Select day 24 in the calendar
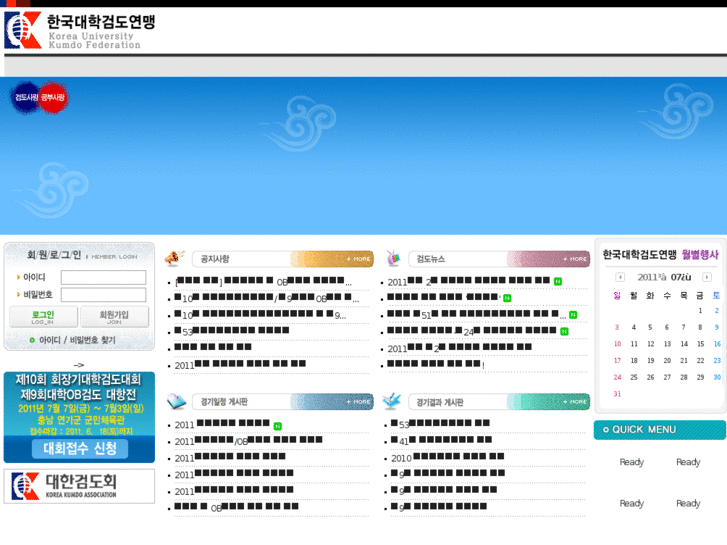 (x=617, y=377)
